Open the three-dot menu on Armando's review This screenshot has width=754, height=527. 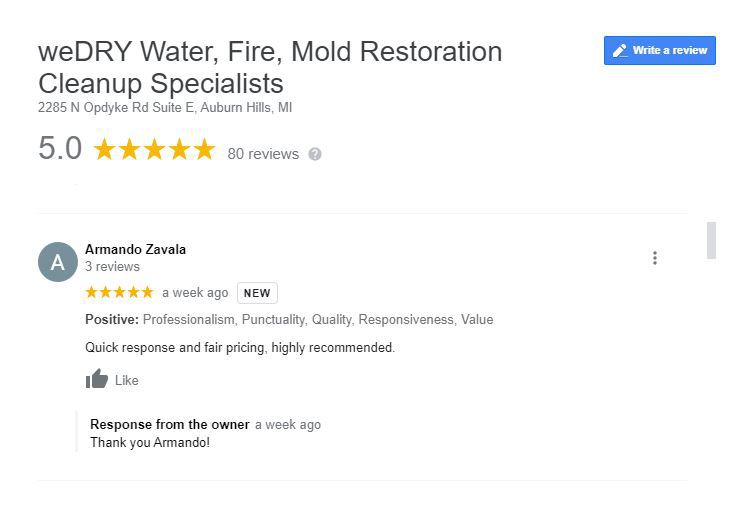pyautogui.click(x=654, y=258)
